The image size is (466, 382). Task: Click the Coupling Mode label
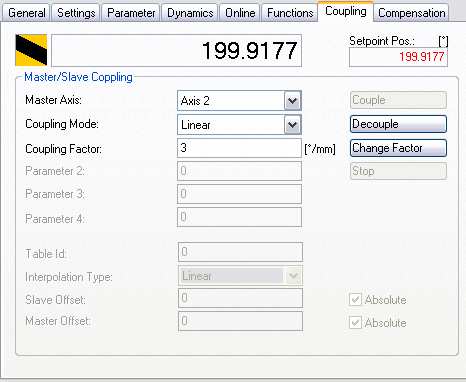[x=62, y=124]
